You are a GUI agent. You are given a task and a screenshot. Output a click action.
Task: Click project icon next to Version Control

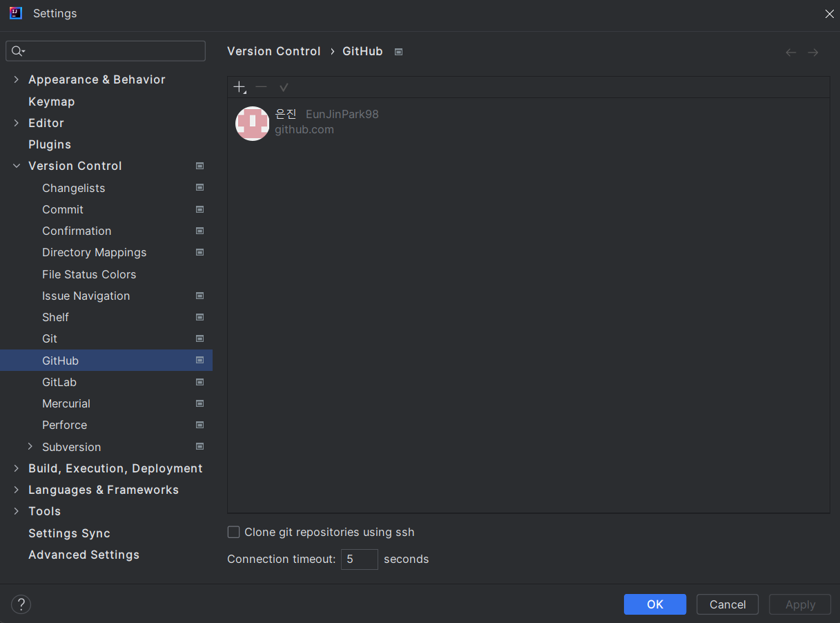pos(199,166)
